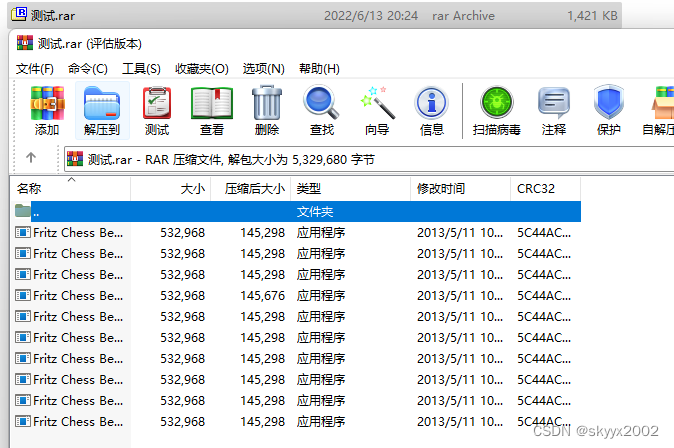This screenshot has width=674, height=448.
Task: Sort by the 大小 column header
Action: coord(171,189)
